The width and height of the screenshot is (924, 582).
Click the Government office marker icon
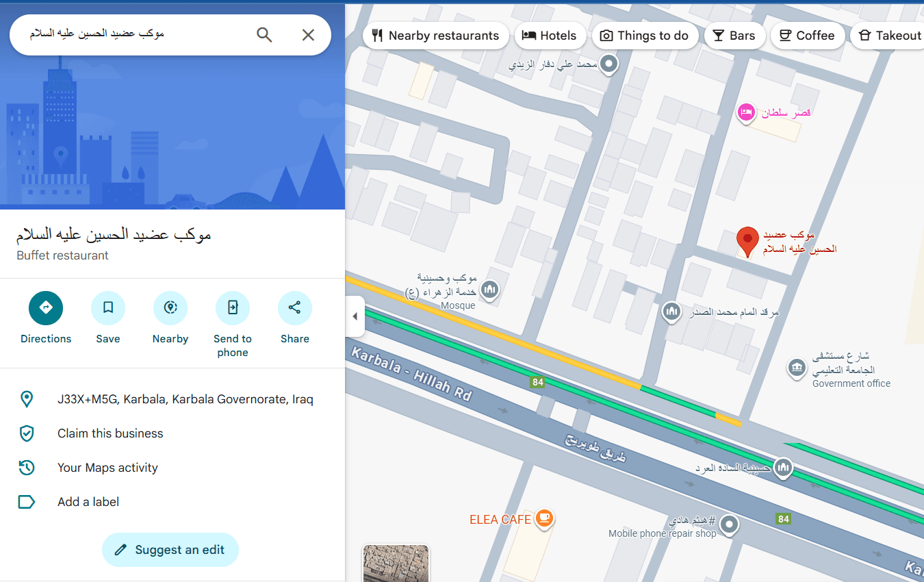click(x=796, y=368)
